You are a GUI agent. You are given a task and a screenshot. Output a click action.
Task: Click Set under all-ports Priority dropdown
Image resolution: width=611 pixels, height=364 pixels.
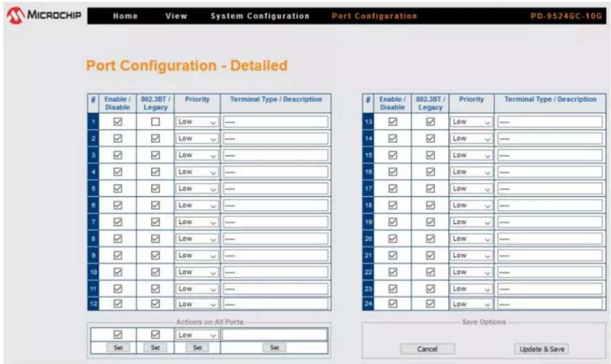(x=197, y=347)
